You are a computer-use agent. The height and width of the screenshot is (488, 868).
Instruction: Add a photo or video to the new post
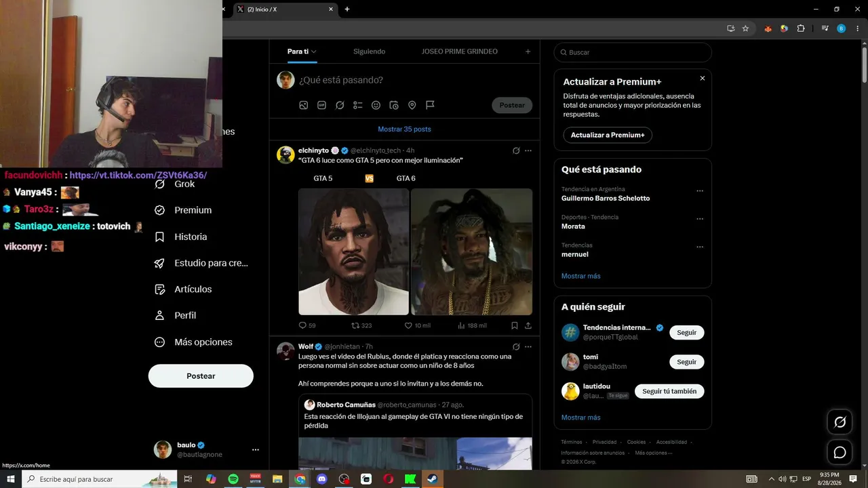point(304,105)
